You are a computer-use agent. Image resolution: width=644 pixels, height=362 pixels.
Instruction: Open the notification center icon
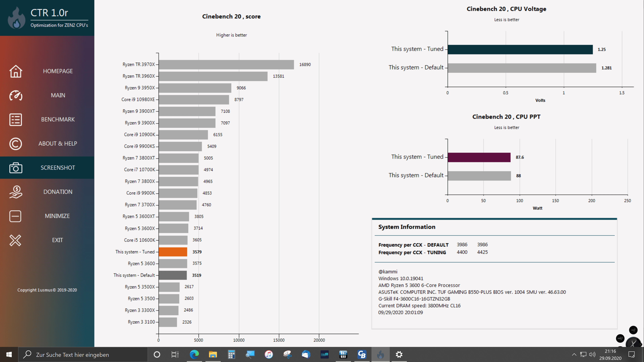pyautogui.click(x=632, y=354)
